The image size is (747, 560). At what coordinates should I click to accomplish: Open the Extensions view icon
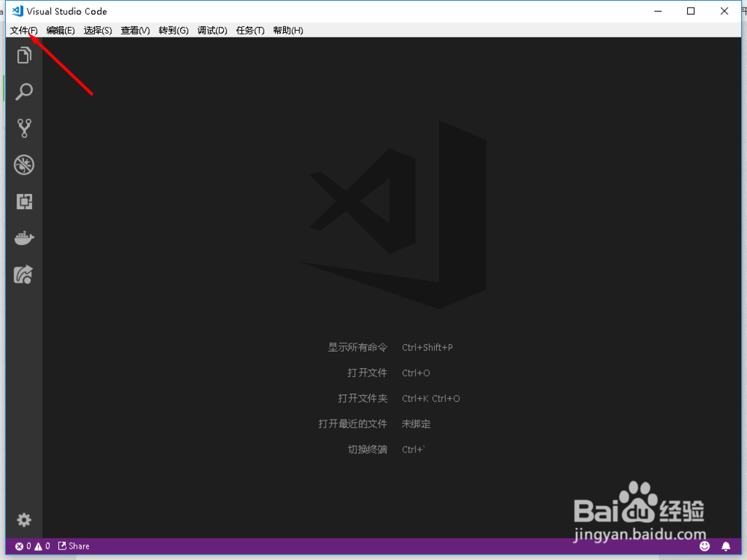tap(25, 202)
